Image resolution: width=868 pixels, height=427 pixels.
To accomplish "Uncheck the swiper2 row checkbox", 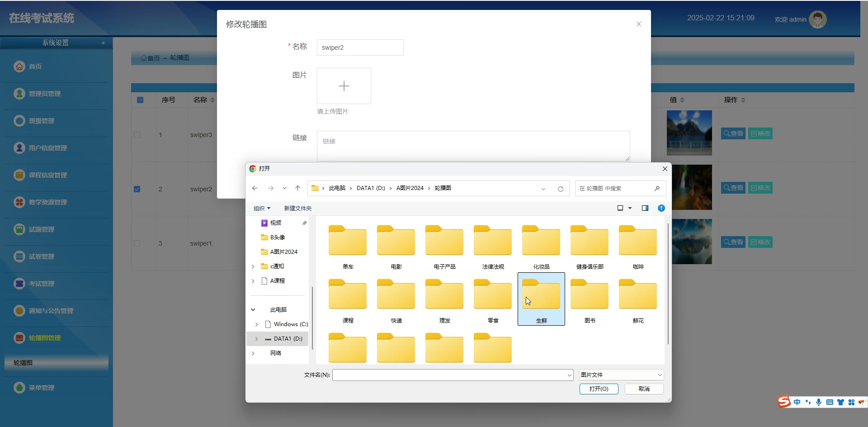I will click(137, 189).
